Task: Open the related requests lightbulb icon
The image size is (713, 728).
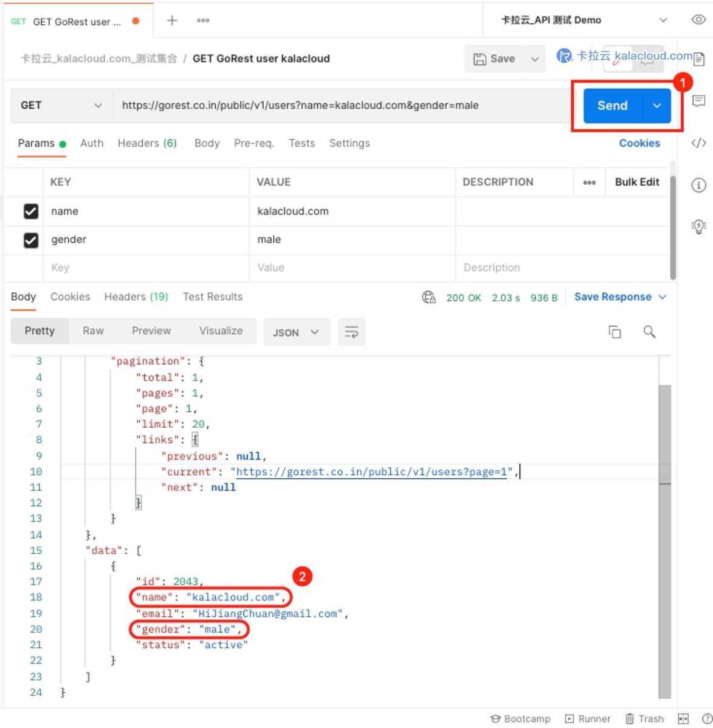Action: 698,227
